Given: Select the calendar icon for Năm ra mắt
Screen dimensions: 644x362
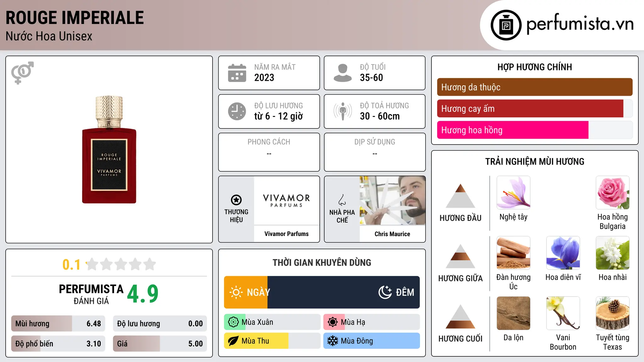Looking at the screenshot, I should (x=237, y=73).
